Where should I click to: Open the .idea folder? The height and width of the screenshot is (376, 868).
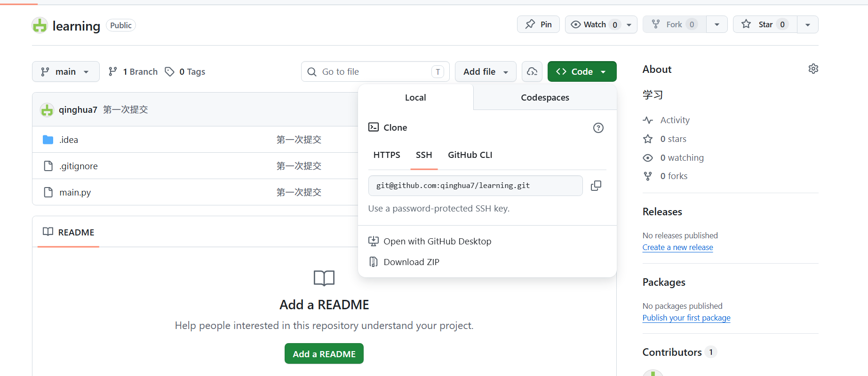coord(69,140)
